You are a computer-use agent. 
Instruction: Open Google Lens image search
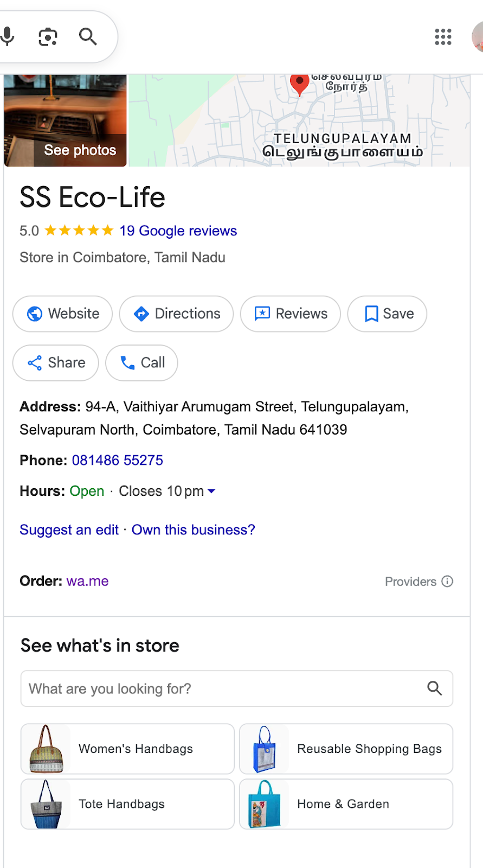coord(48,37)
